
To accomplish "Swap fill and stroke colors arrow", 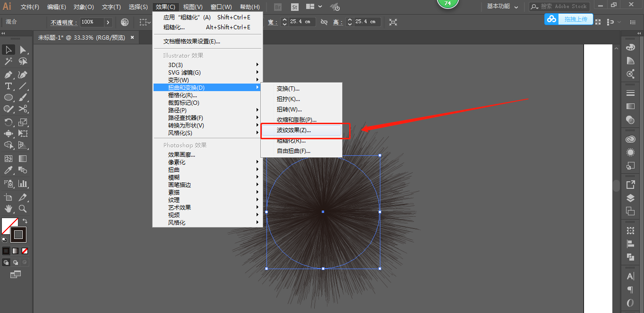I will (25, 221).
